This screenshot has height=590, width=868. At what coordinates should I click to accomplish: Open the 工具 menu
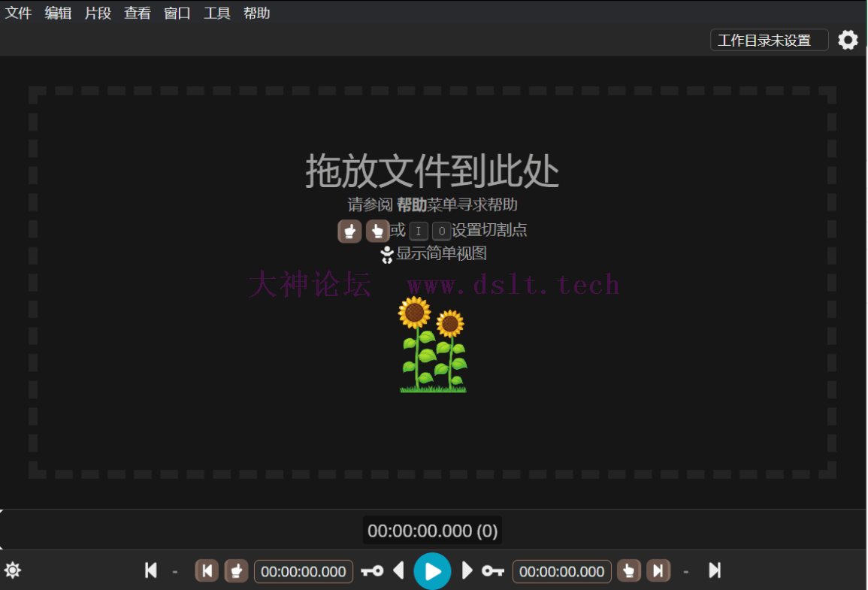point(217,14)
